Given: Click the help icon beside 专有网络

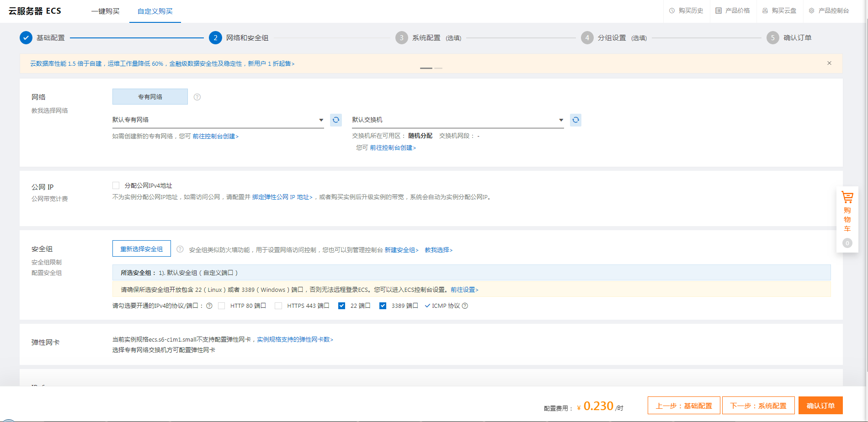Looking at the screenshot, I should click(197, 97).
